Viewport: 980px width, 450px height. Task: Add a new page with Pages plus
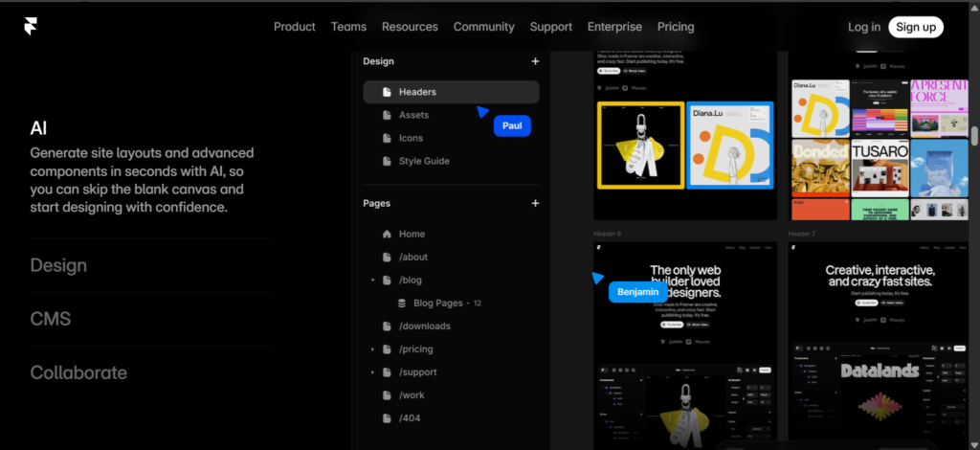(x=535, y=203)
